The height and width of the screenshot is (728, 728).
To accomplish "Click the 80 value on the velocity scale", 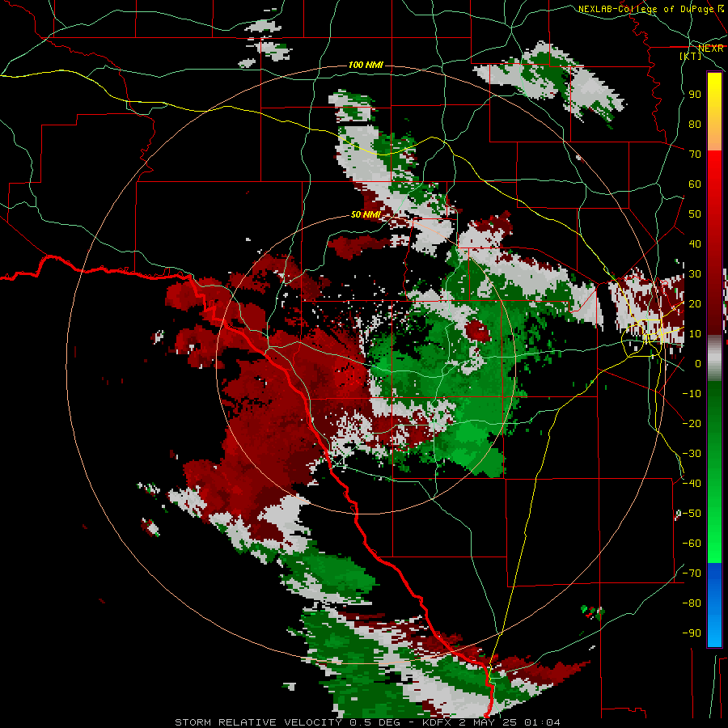I will 695,124.
